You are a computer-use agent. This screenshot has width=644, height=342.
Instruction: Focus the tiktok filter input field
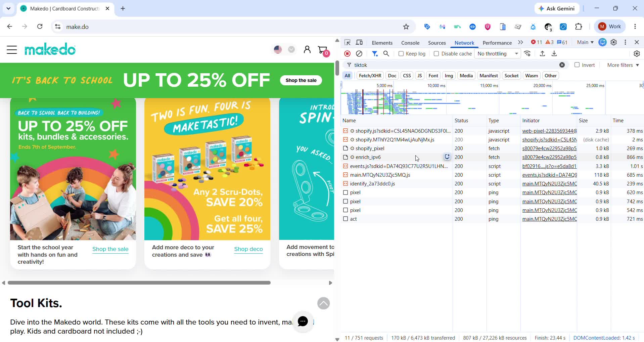point(455,65)
